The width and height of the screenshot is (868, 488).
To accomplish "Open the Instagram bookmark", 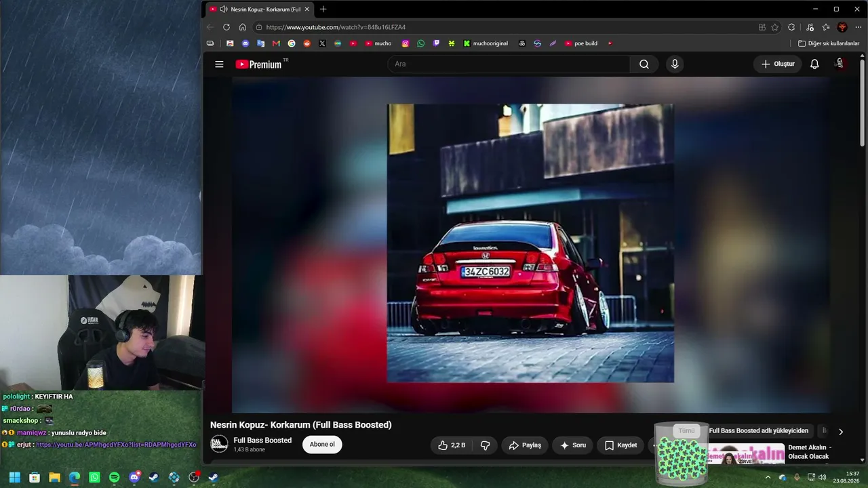I will (406, 43).
